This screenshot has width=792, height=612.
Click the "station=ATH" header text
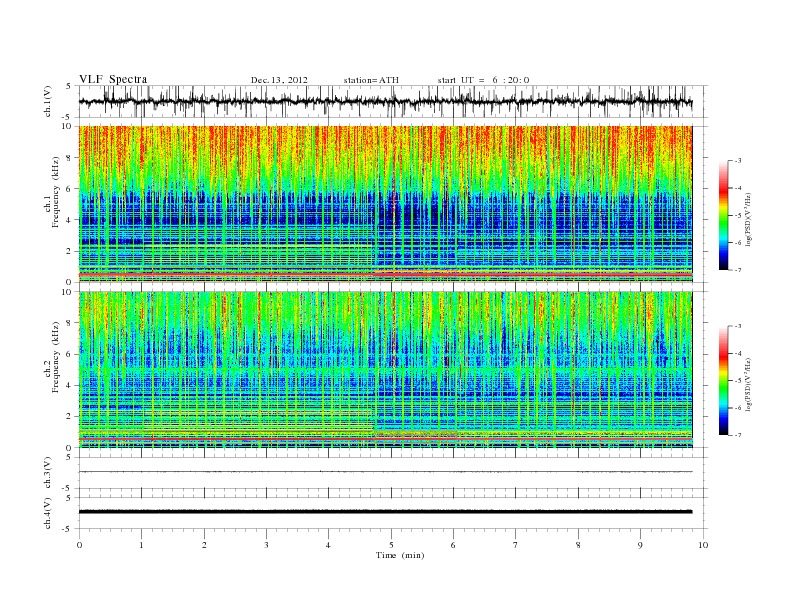tap(371, 80)
